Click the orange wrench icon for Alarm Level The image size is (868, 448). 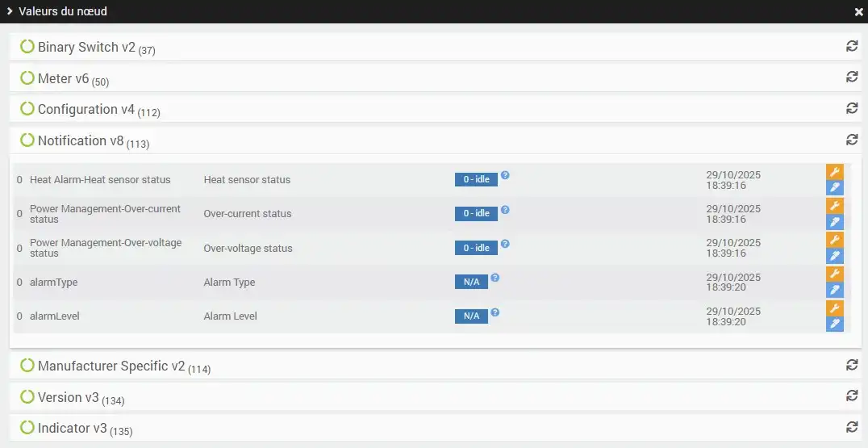point(834,308)
